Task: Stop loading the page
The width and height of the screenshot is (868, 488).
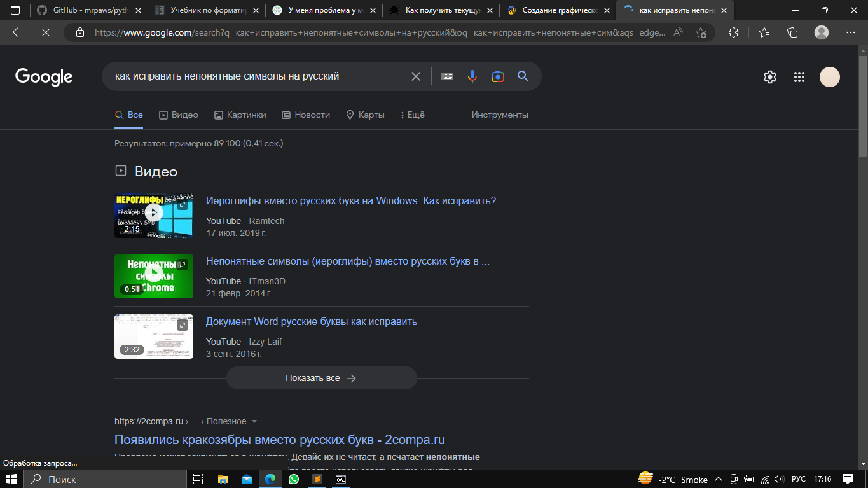Action: click(x=45, y=32)
